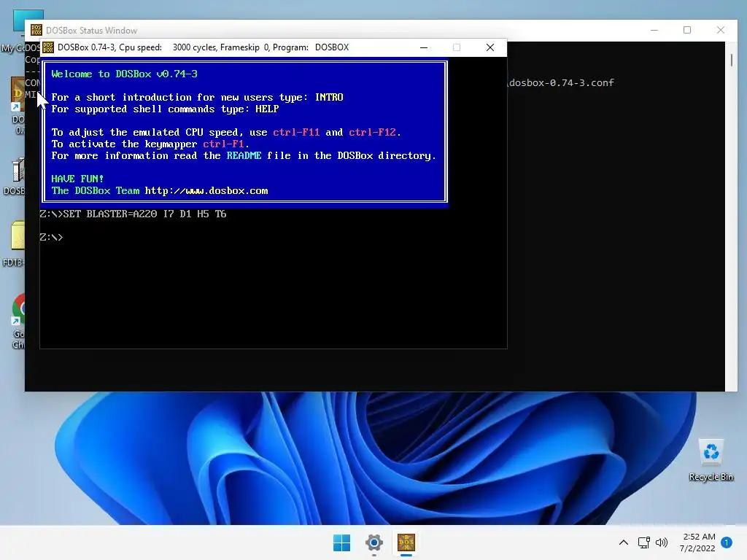Minimize the DOSBox Status Window

[x=654, y=30]
